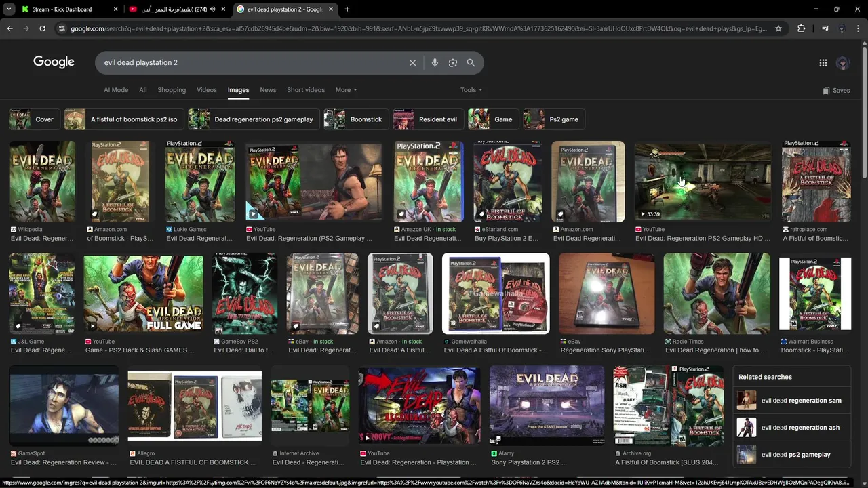Switch to the AI Mode tab
Screen dimensions: 868x488
click(116, 90)
